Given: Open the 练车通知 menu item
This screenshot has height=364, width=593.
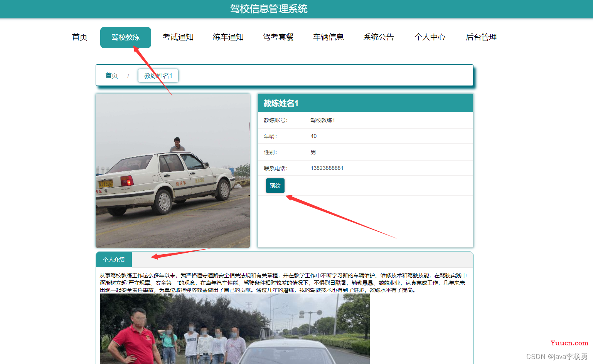Looking at the screenshot, I should (x=228, y=37).
